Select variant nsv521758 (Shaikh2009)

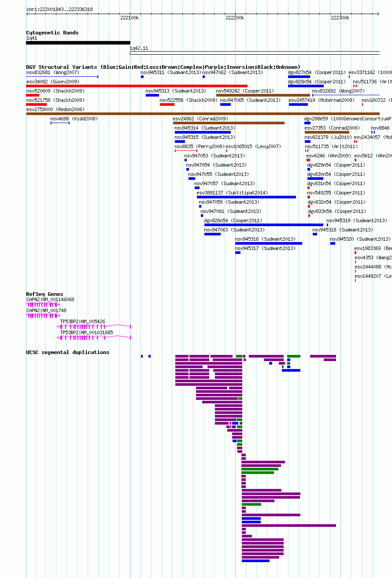coord(55,100)
